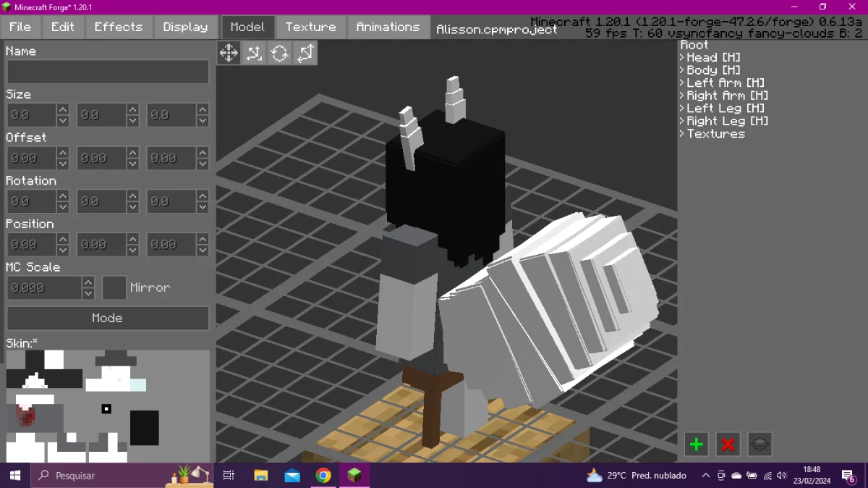The height and width of the screenshot is (488, 868).
Task: Click the Offset Y value field
Action: pyautogui.click(x=101, y=158)
